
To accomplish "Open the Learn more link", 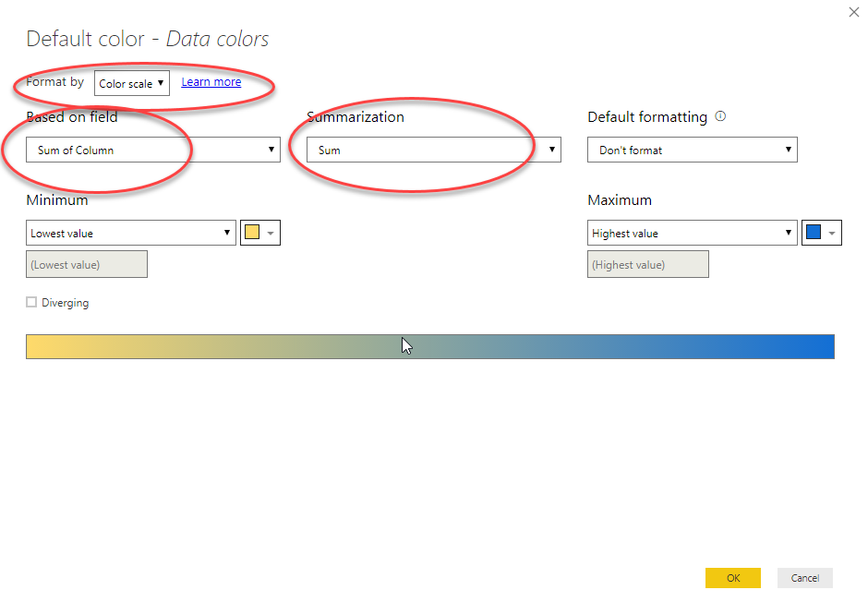I will (x=211, y=82).
